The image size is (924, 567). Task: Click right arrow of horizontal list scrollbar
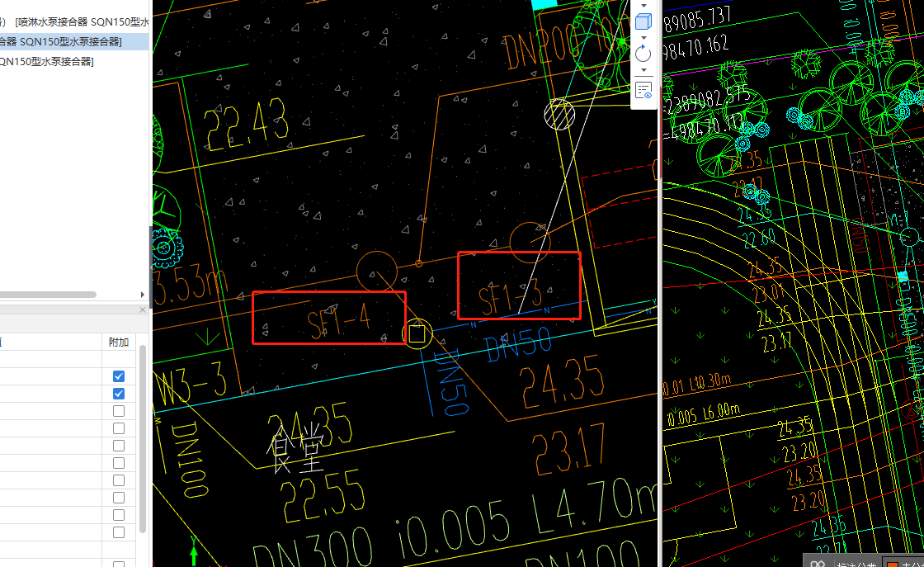pos(143,294)
